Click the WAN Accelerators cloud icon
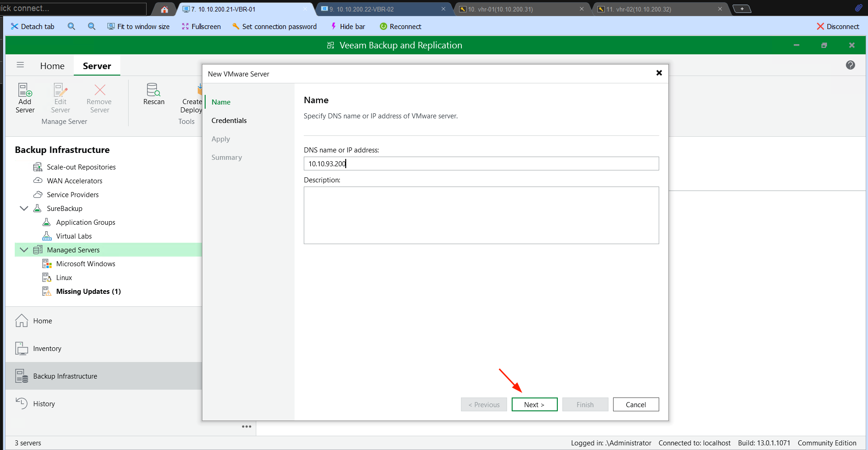 click(x=38, y=181)
